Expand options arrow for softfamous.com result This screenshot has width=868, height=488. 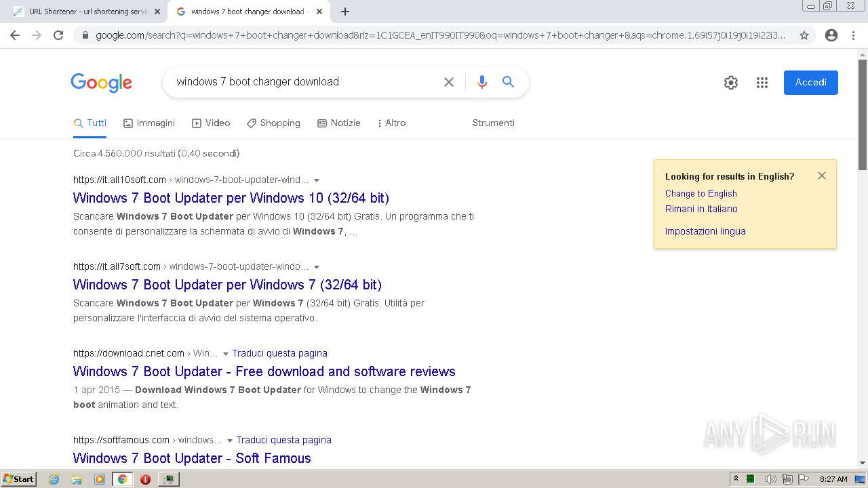tap(230, 441)
